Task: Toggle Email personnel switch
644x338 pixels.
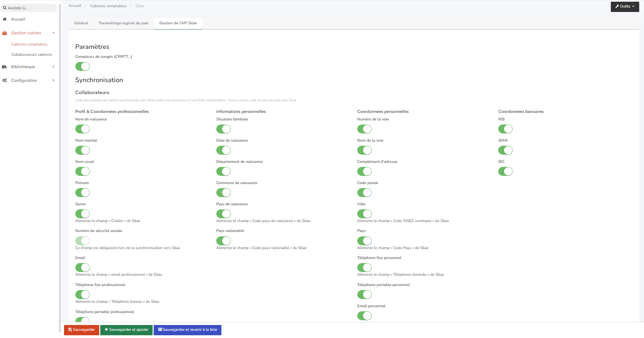Action: (364, 316)
